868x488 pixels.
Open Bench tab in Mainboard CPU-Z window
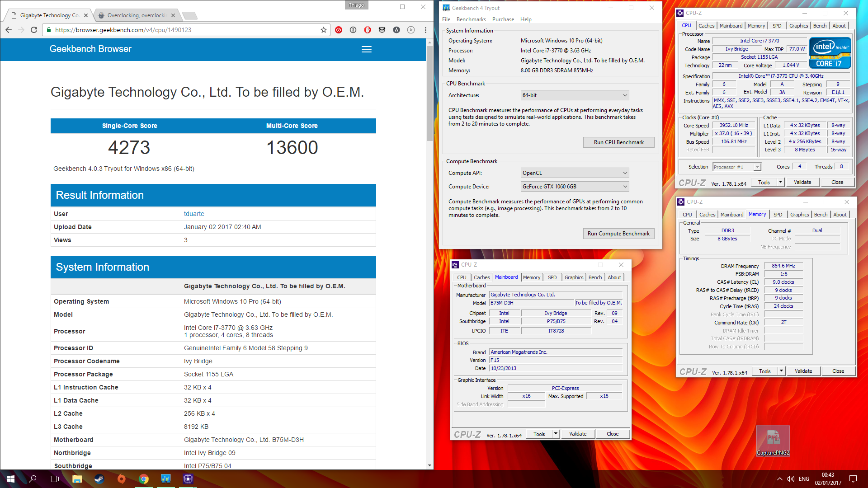(595, 277)
